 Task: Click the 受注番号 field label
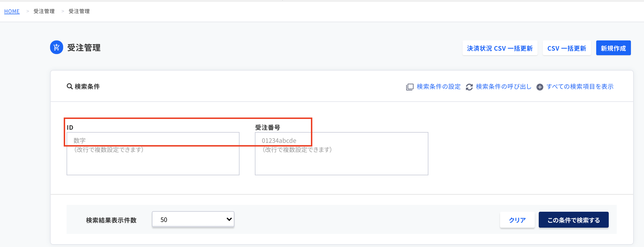267,127
